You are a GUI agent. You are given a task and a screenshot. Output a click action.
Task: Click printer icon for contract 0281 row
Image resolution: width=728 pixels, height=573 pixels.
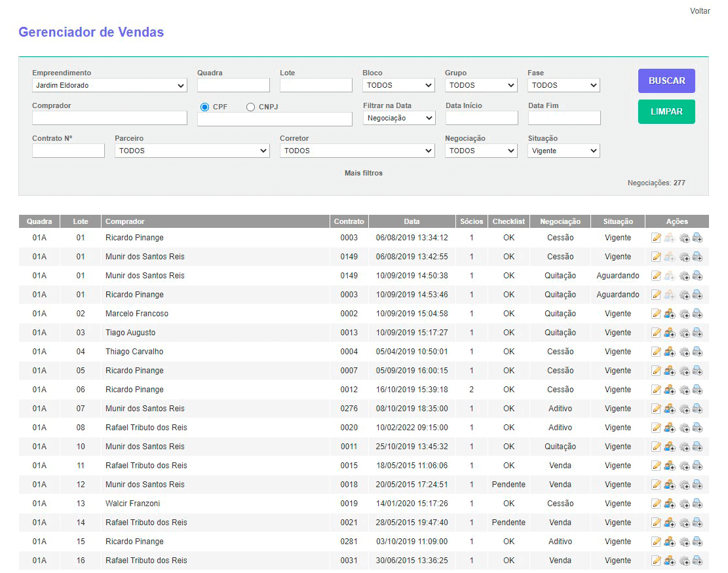point(697,542)
